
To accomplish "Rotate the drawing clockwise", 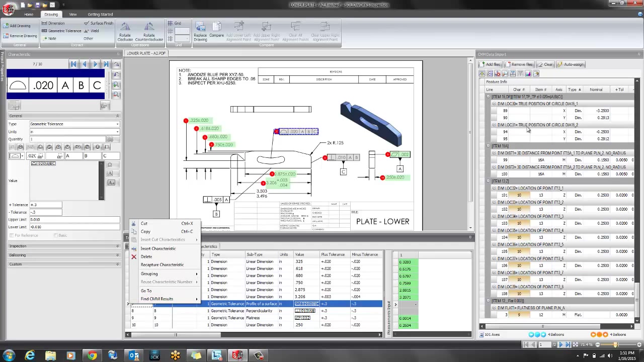I will click(125, 31).
